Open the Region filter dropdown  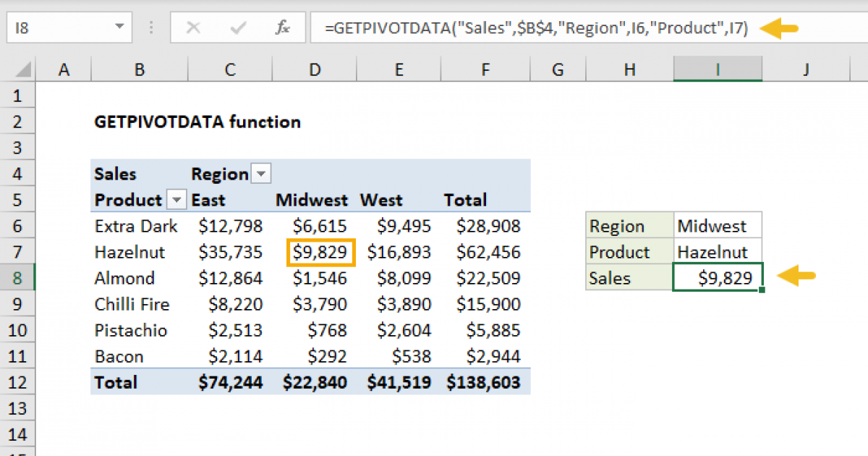pos(261,174)
